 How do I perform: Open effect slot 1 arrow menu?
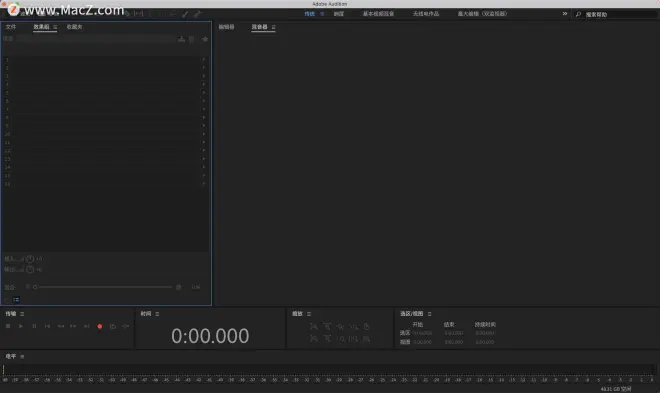(x=204, y=60)
